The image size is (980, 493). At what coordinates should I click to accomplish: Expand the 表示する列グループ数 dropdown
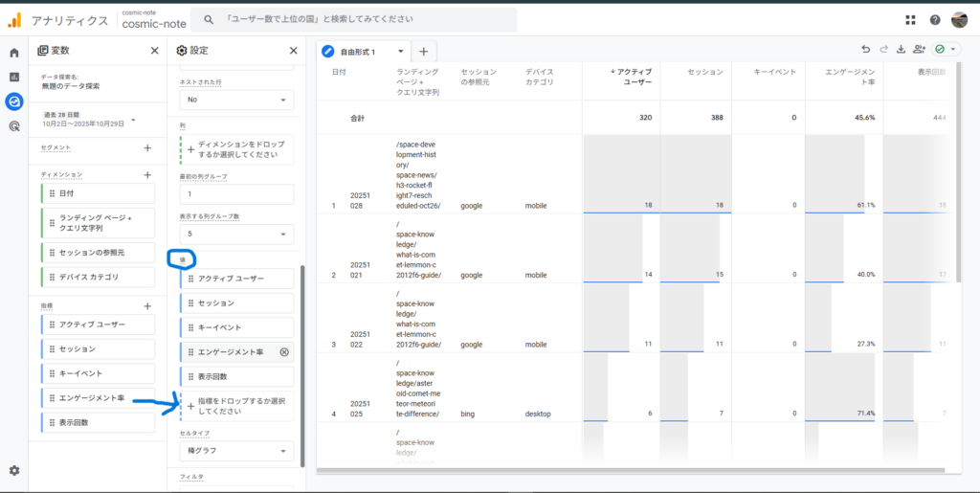(237, 234)
